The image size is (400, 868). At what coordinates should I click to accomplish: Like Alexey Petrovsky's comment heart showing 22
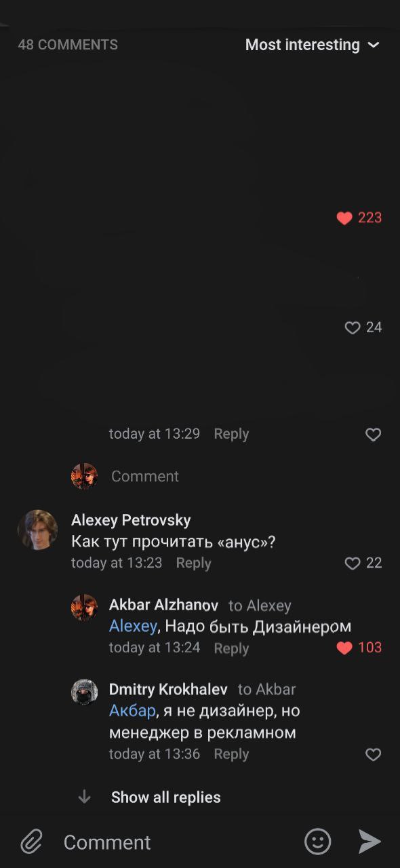click(353, 563)
